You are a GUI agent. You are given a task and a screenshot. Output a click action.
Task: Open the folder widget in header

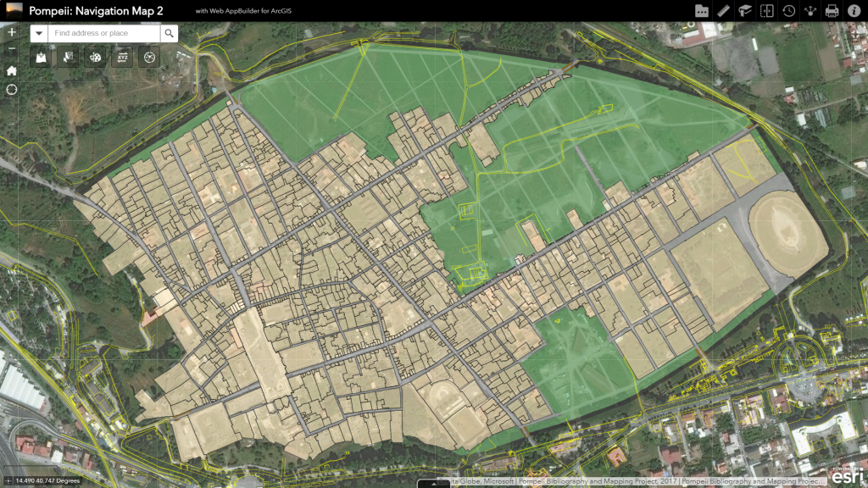[702, 11]
